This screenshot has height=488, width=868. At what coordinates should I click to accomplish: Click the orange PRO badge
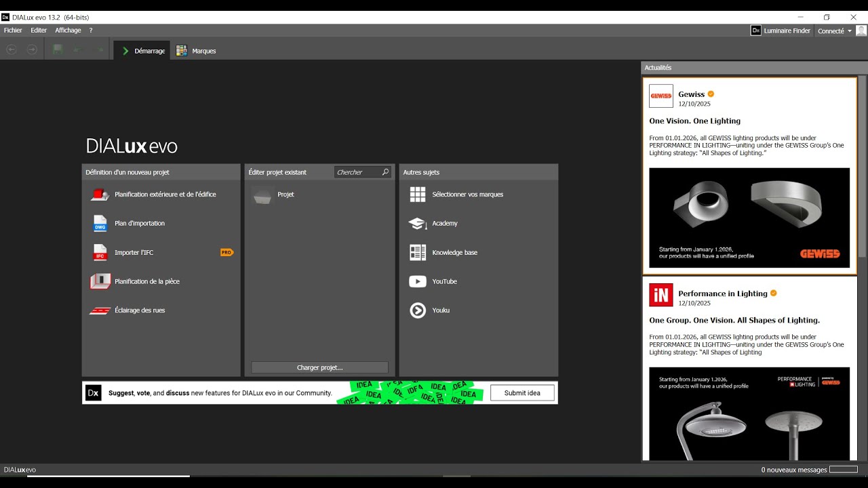coord(226,252)
